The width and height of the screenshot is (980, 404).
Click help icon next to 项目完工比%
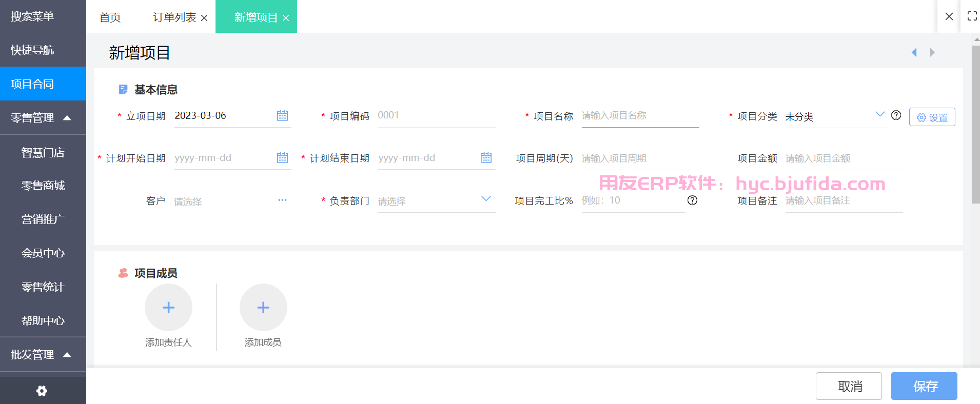(692, 200)
